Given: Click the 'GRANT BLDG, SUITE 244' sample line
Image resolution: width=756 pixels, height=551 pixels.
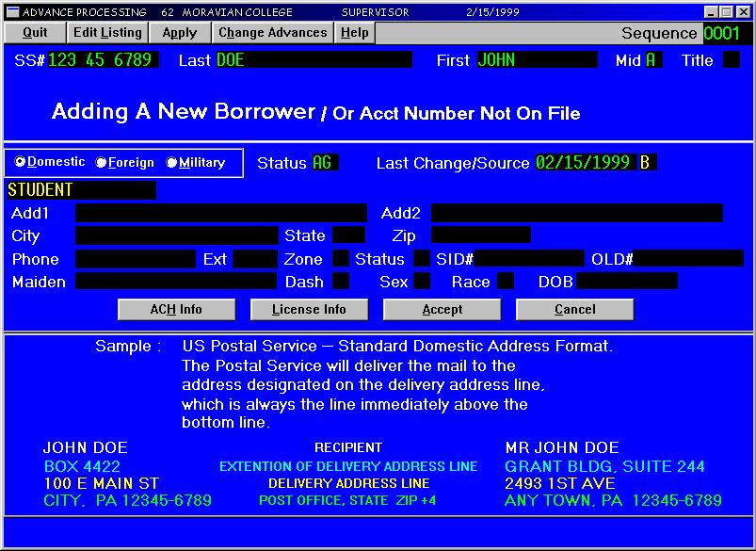Looking at the screenshot, I should 604,466.
